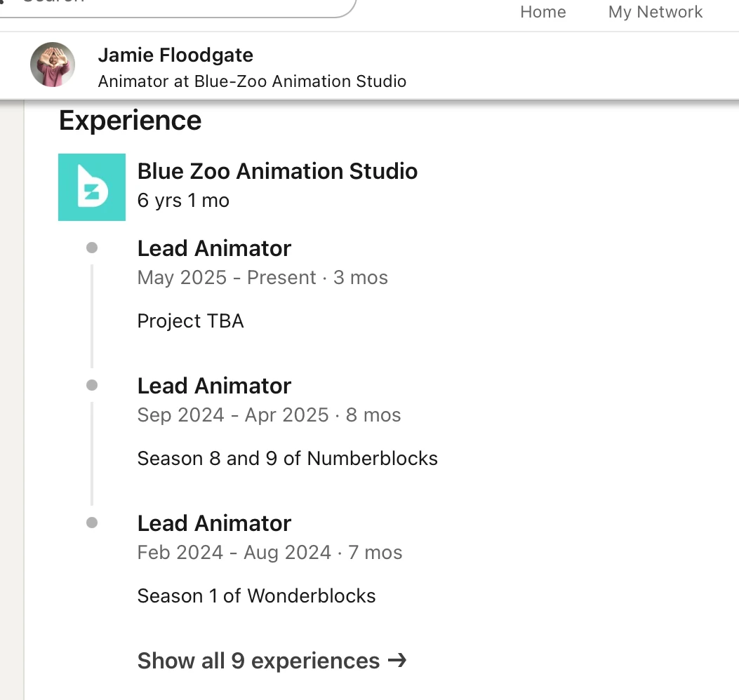Open Jamie Floodgate name in sticky header
The height and width of the screenshot is (700, 739).
click(x=175, y=55)
